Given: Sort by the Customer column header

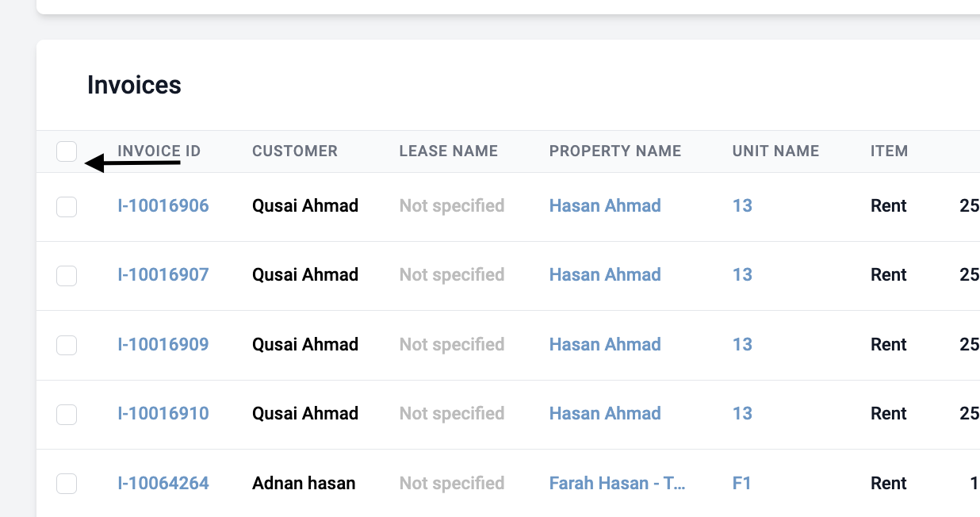Looking at the screenshot, I should tap(295, 151).
